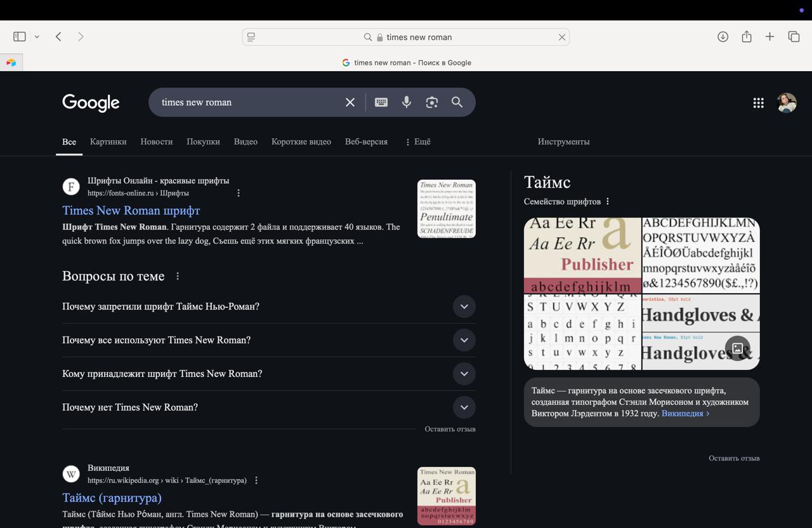Open the Википедия link in the panel

[685, 413]
